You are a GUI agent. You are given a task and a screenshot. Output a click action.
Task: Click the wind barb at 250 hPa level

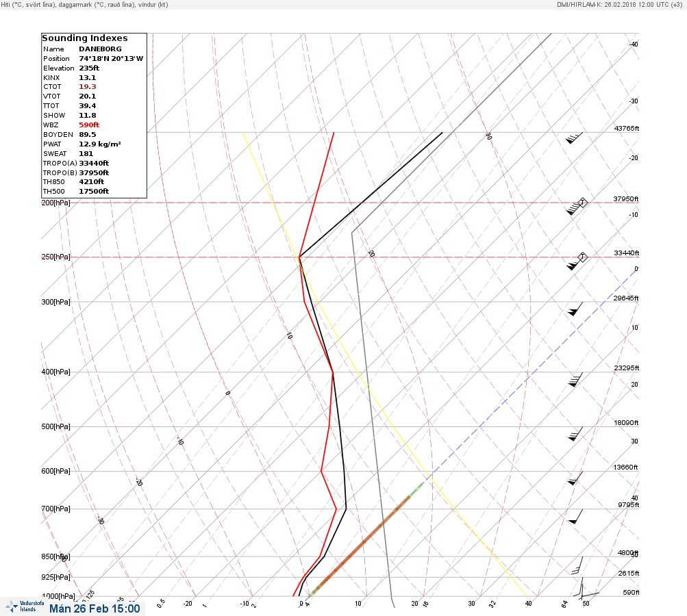point(575,263)
